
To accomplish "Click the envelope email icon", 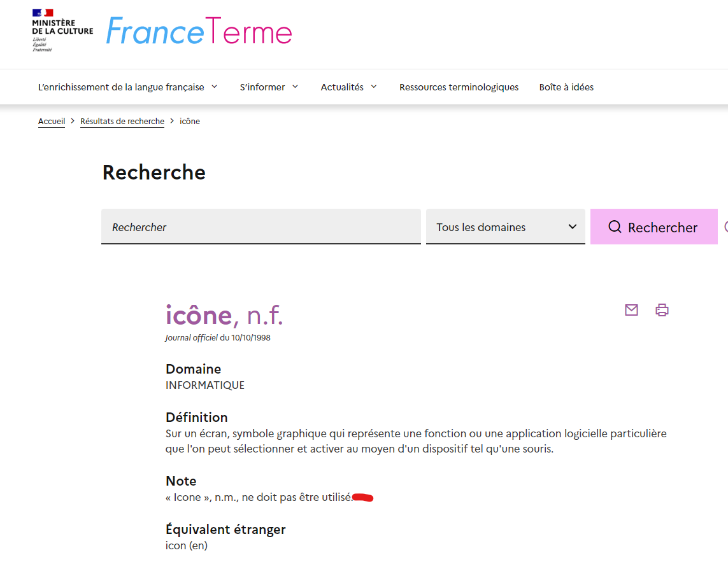I will [631, 310].
